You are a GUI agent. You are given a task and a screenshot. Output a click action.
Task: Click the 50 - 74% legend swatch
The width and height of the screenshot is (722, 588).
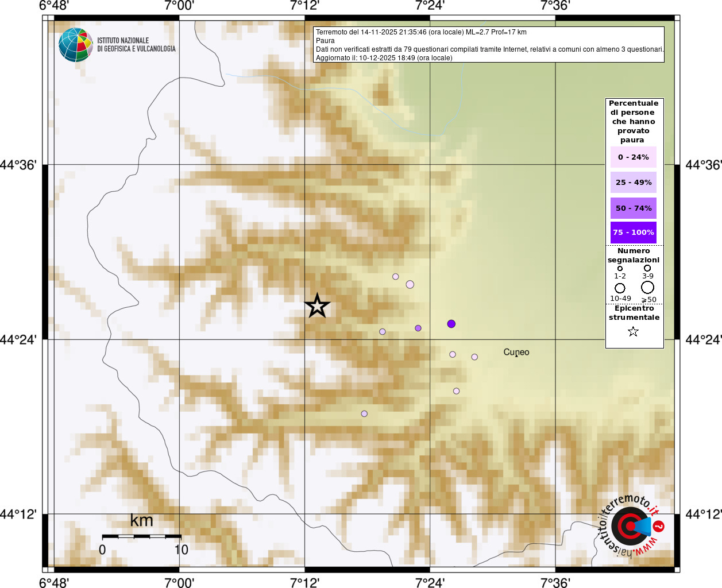(x=633, y=208)
